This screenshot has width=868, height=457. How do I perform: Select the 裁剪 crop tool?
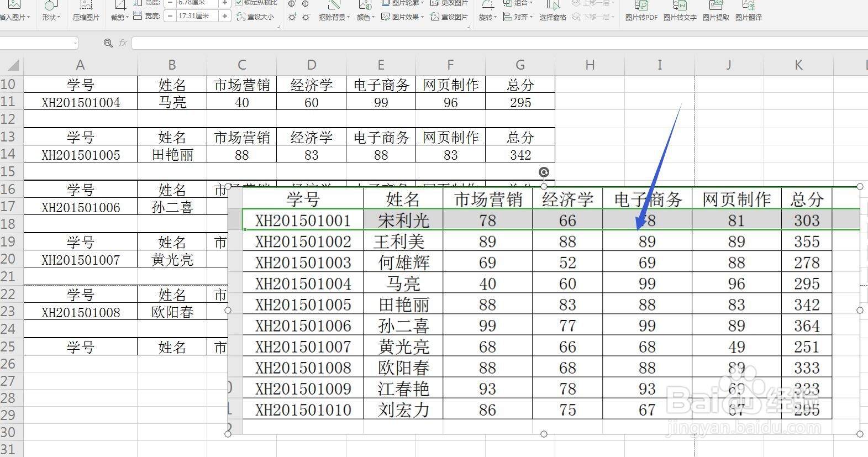pos(119,11)
